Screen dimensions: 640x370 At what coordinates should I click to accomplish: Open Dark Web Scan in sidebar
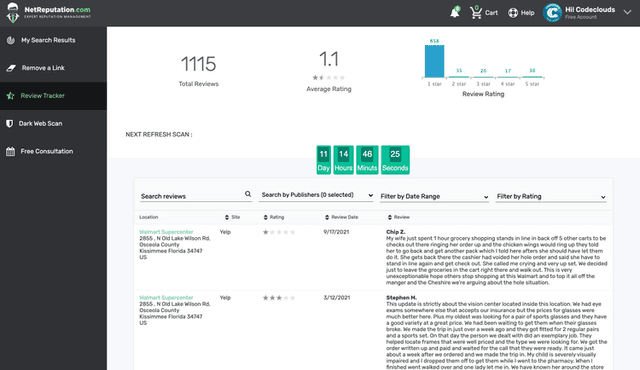(x=53, y=124)
